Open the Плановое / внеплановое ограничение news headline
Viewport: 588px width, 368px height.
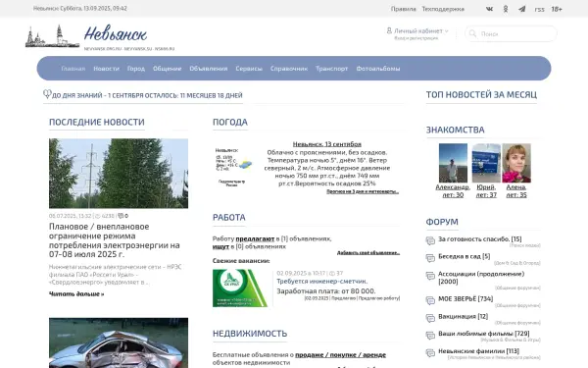point(115,240)
